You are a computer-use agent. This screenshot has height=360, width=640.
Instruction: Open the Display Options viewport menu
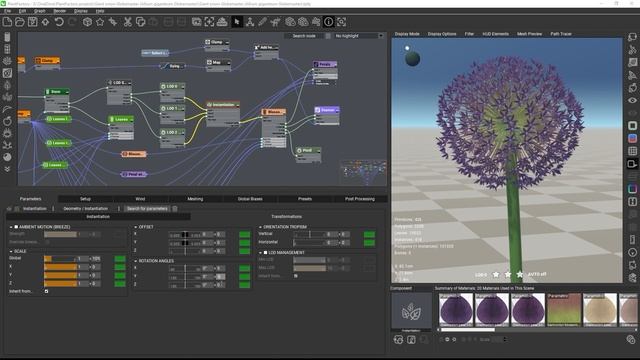pyautogui.click(x=442, y=34)
